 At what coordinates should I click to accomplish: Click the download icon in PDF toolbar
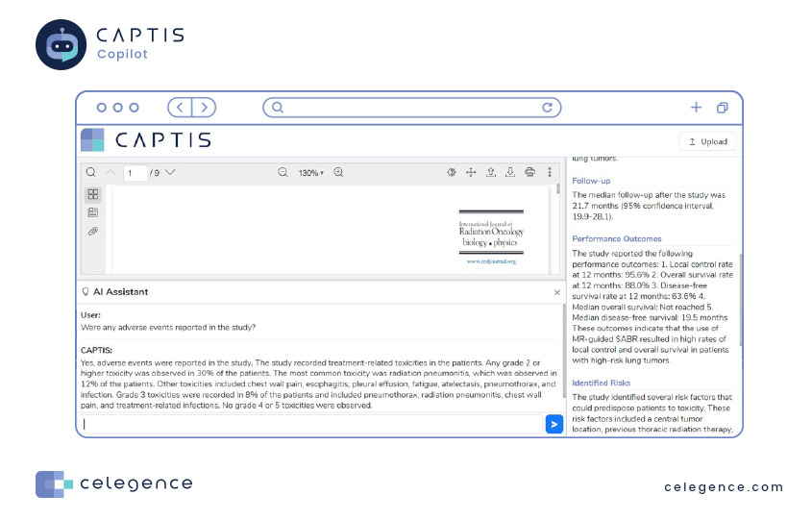[510, 172]
